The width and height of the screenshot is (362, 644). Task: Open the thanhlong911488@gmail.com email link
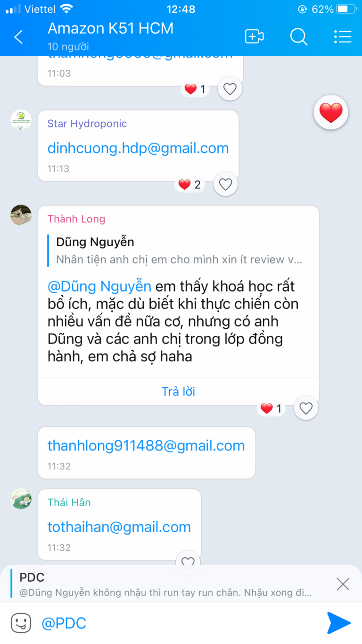tap(146, 445)
